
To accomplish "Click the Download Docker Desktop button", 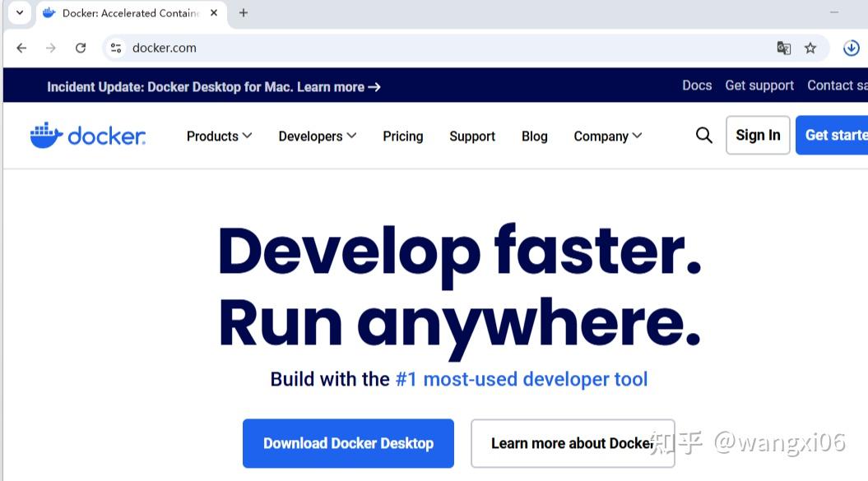I will coord(347,443).
